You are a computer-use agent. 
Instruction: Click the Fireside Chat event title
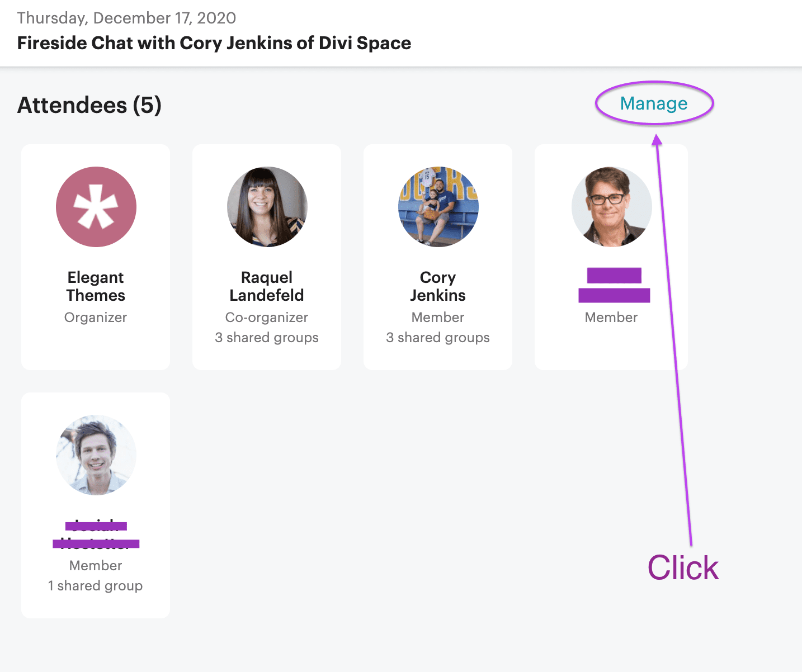tap(214, 43)
